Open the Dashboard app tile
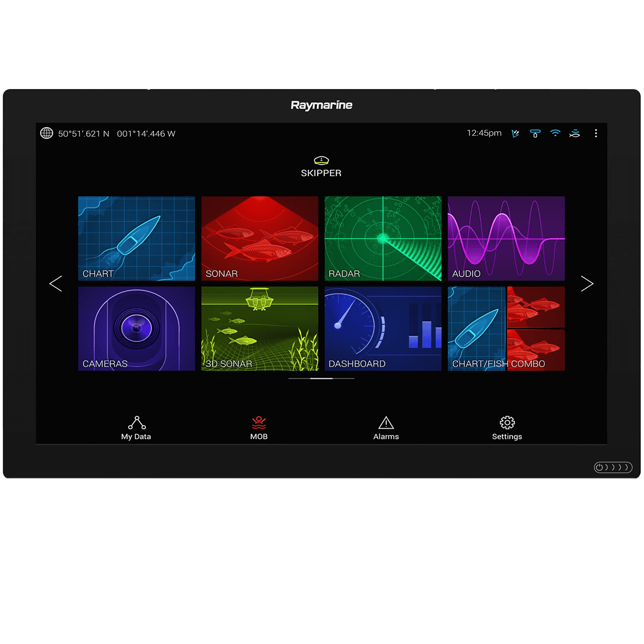The width and height of the screenshot is (644, 644). click(x=383, y=328)
